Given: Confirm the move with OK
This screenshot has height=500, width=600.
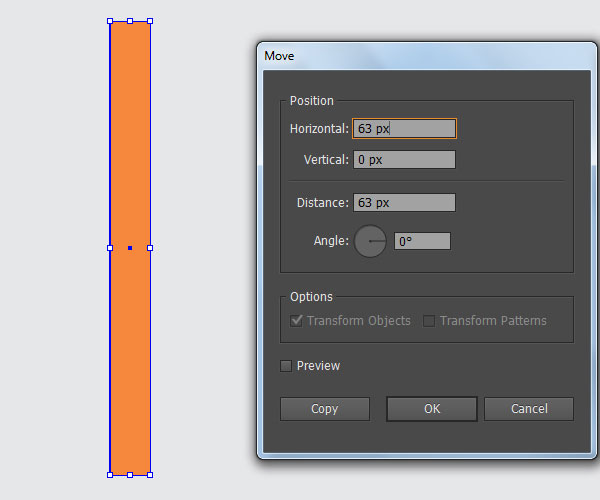Looking at the screenshot, I should [432, 409].
